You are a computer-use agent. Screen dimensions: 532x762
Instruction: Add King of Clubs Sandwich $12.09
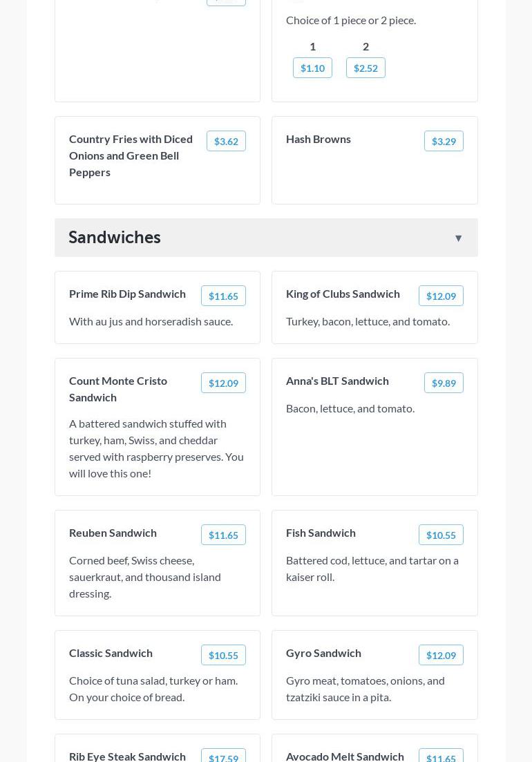pyautogui.click(x=441, y=296)
